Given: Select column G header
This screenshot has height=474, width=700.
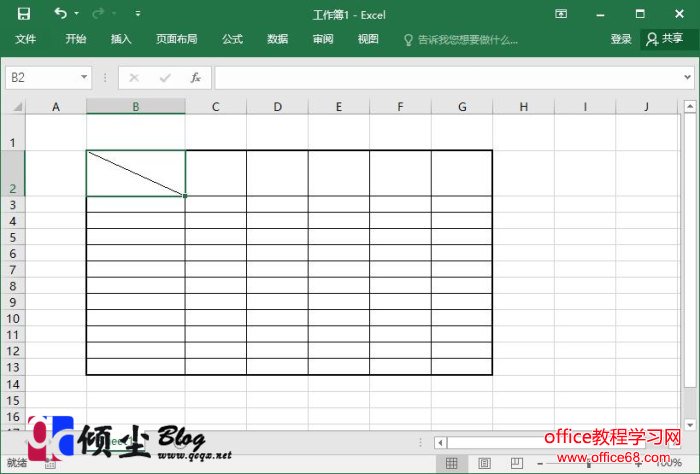Looking at the screenshot, I should pos(462,107).
